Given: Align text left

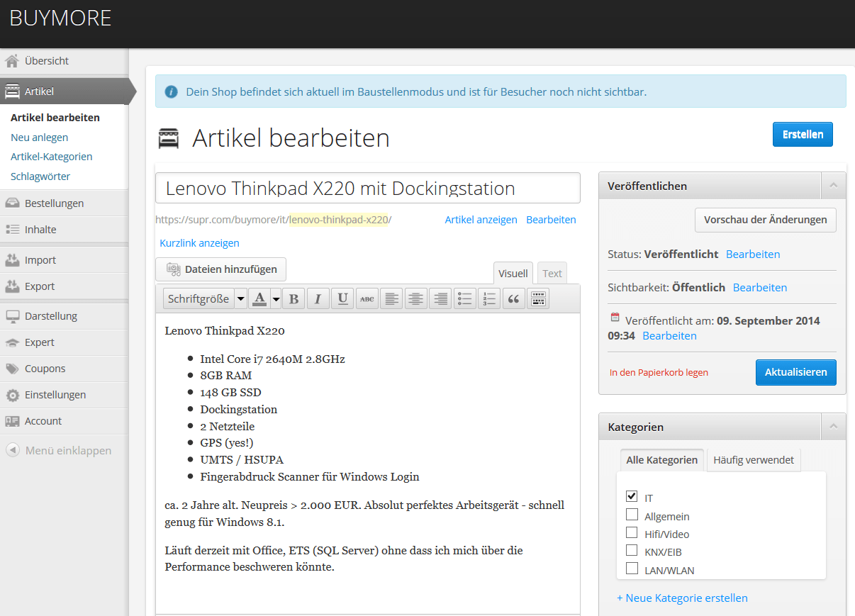Looking at the screenshot, I should [x=391, y=299].
